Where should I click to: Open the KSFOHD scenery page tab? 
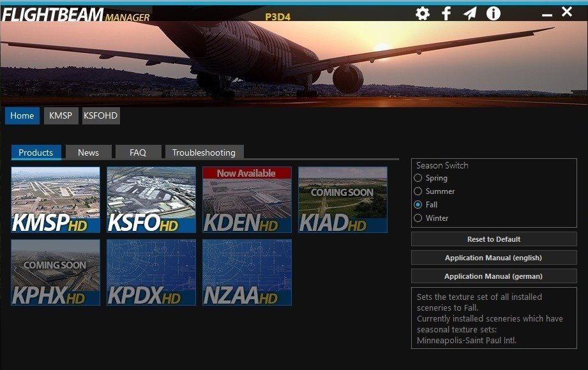tap(101, 115)
